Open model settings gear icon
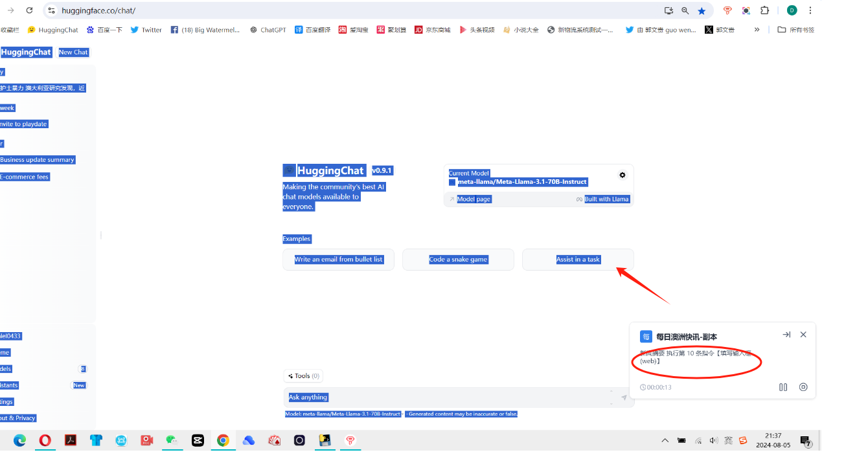The image size is (868, 459). (x=622, y=175)
